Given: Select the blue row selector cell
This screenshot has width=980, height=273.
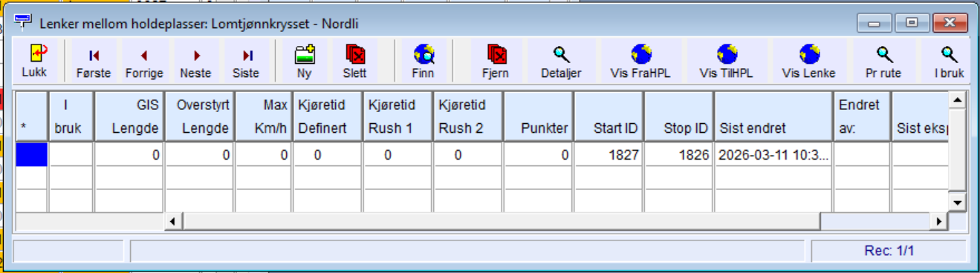Looking at the screenshot, I should click(x=32, y=154).
